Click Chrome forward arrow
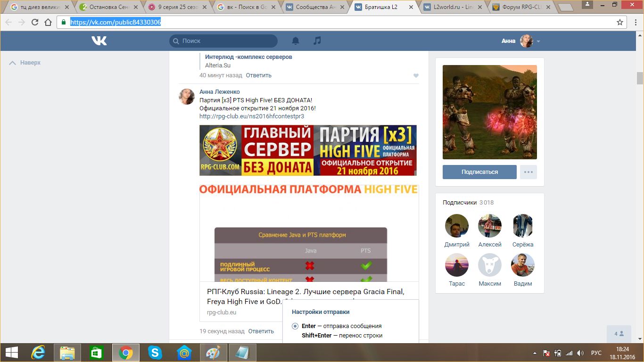Screen dimensions: 644x362 click(22, 22)
